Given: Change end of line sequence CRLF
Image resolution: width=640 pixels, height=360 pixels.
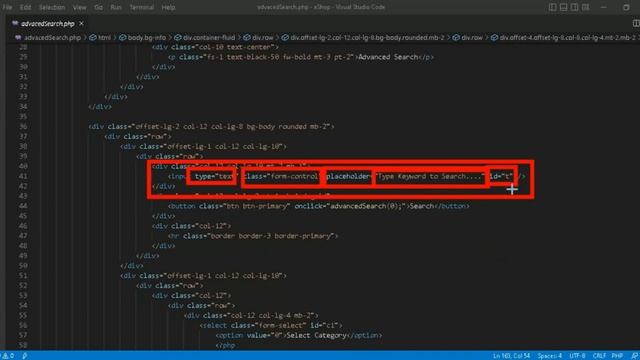Looking at the screenshot, I should point(599,356).
